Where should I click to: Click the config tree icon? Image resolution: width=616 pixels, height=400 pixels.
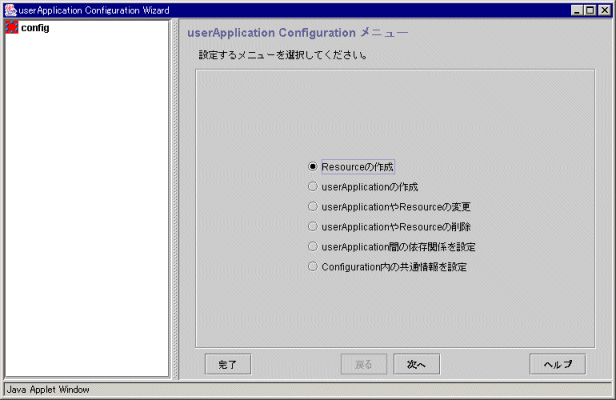(x=12, y=28)
